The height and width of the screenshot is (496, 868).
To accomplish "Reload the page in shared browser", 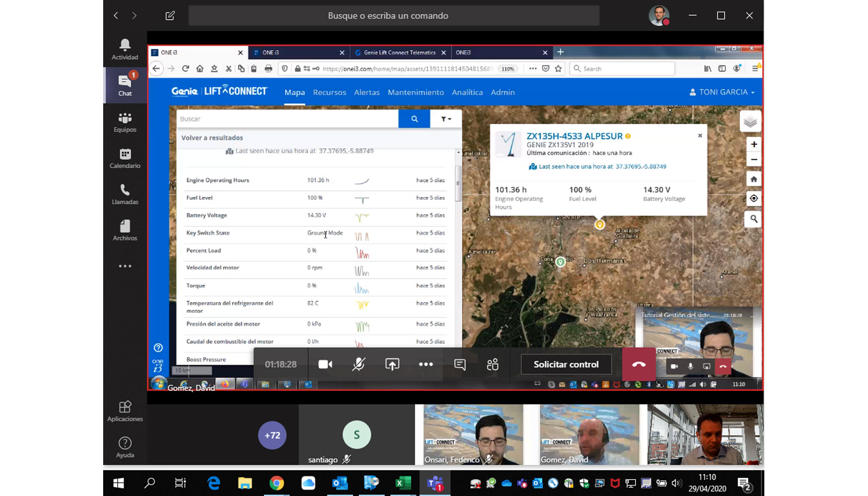I will tap(186, 69).
